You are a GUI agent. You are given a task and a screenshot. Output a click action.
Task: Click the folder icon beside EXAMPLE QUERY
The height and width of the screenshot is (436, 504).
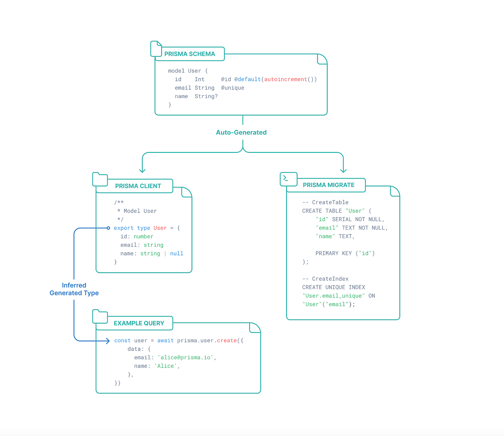100,316
